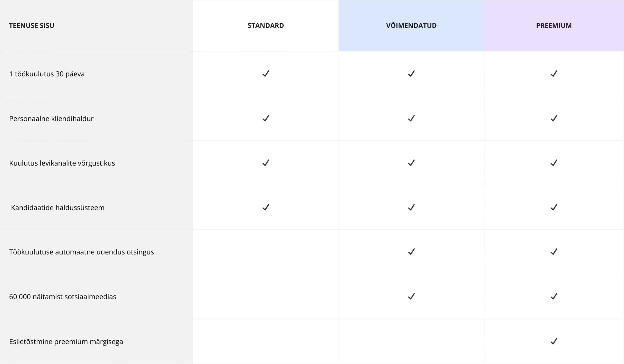The image size is (624, 364).
Task: Click Standard checkmark for Personaalne kliendihaldur
Action: [266, 118]
